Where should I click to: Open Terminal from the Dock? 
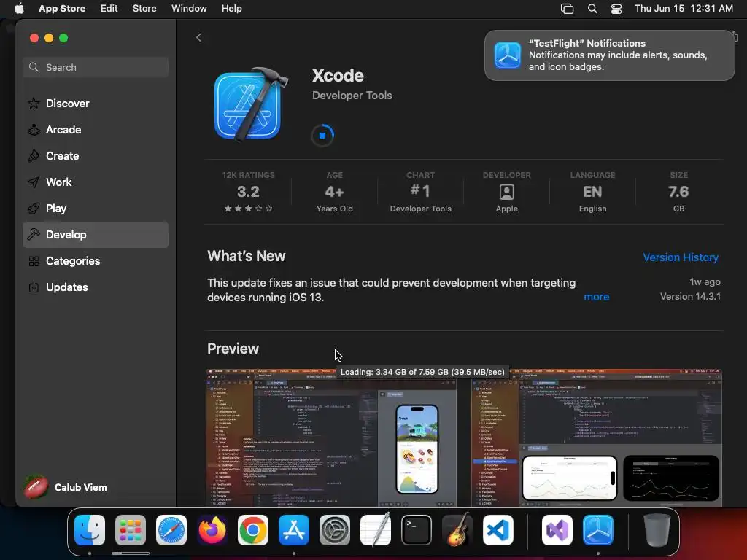[417, 530]
